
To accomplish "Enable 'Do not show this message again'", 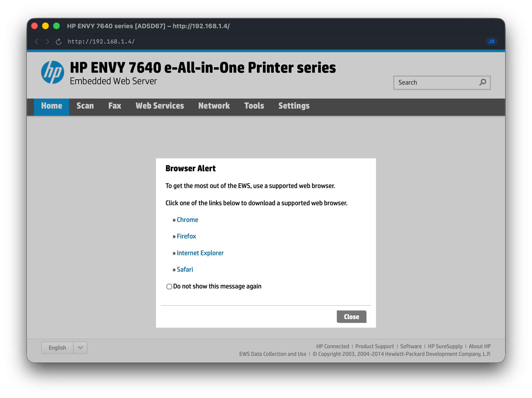I will click(169, 286).
